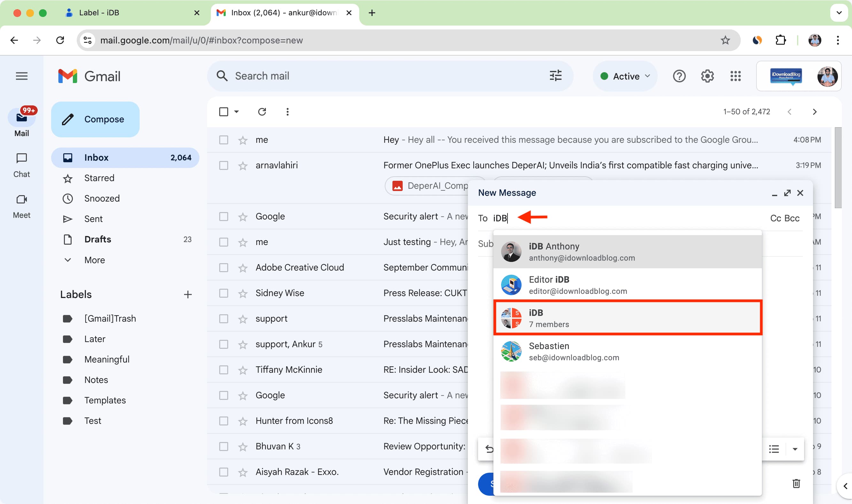Viewport: 852px width, 504px height.
Task: Go to next page of emails
Action: click(x=814, y=112)
